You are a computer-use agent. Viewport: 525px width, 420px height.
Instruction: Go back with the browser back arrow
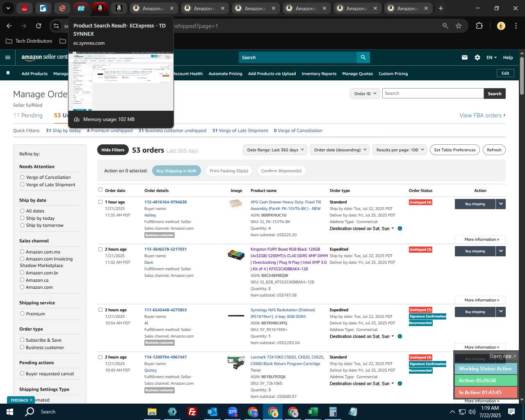9,26
